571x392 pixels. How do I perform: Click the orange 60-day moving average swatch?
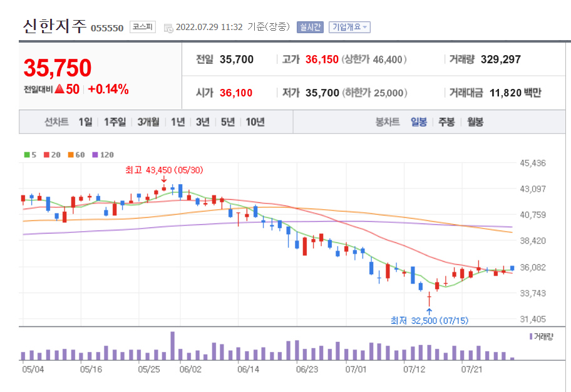(x=71, y=155)
